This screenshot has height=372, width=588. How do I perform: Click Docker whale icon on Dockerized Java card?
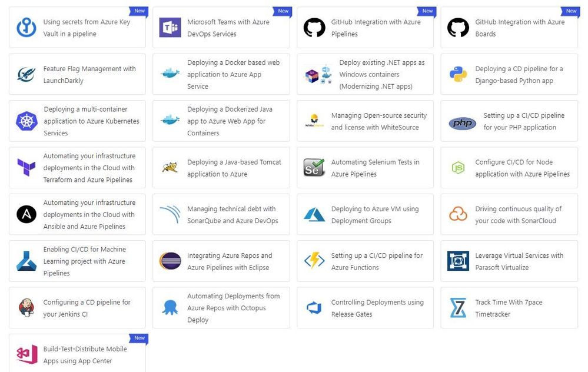point(170,120)
